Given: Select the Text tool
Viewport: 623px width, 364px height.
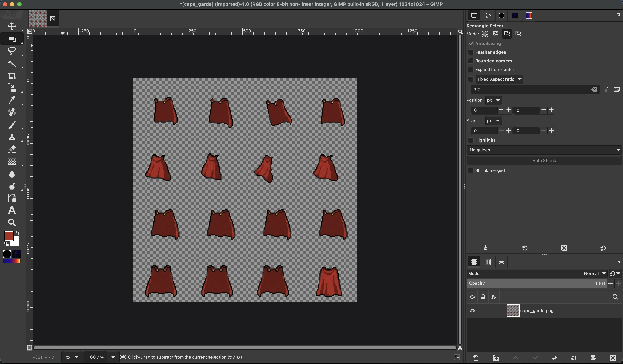Looking at the screenshot, I should 12,210.
